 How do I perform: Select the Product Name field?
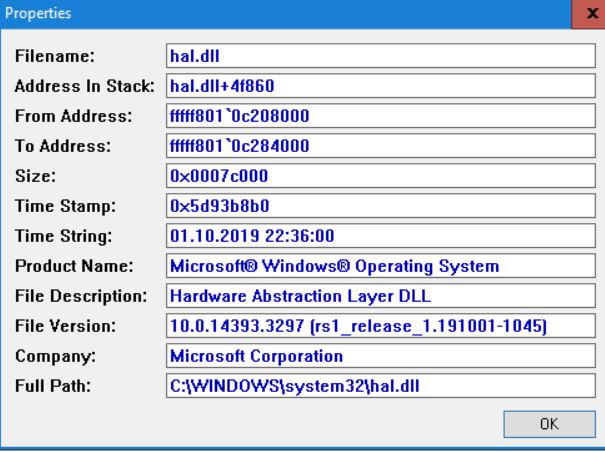tap(381, 266)
